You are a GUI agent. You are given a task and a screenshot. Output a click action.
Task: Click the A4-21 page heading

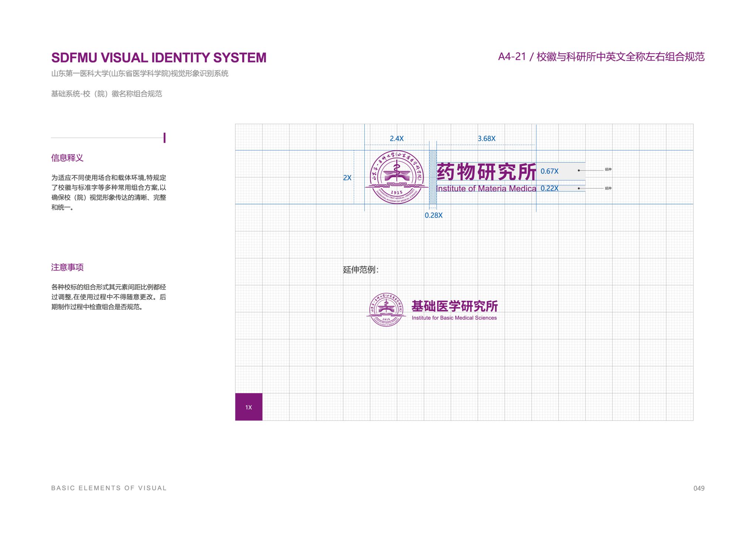[601, 57]
